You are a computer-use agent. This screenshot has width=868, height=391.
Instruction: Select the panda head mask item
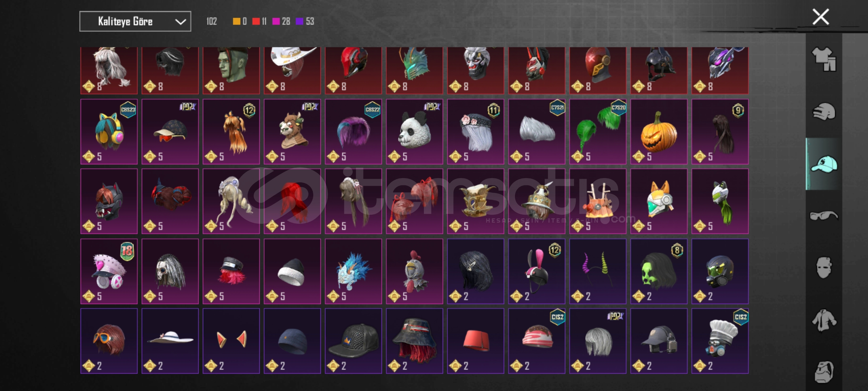tap(414, 131)
